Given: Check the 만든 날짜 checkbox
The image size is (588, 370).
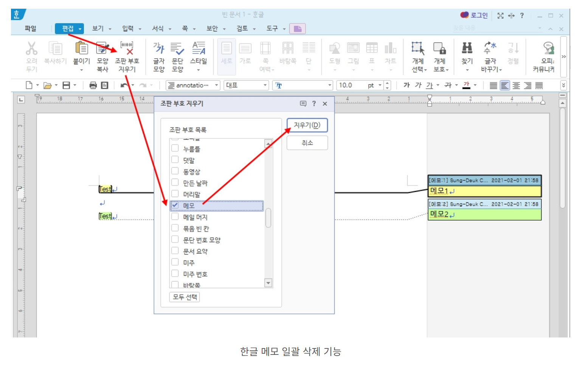Looking at the screenshot, I should [x=175, y=182].
